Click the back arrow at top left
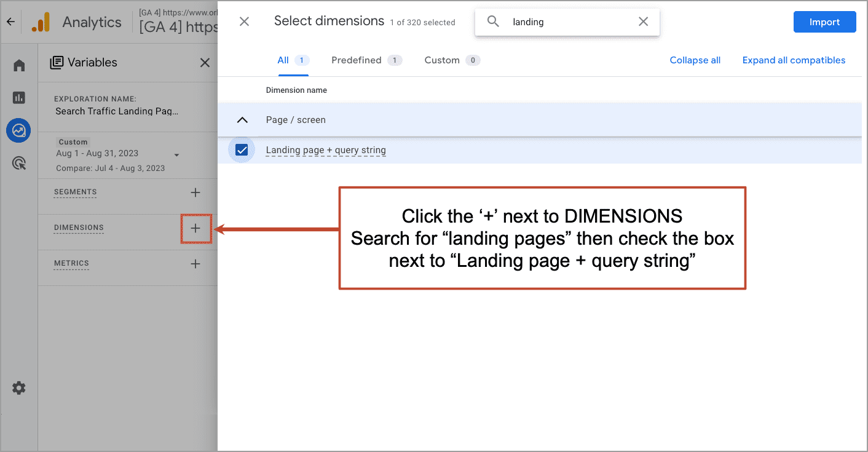Image resolution: width=868 pixels, height=452 pixels. coord(10,22)
